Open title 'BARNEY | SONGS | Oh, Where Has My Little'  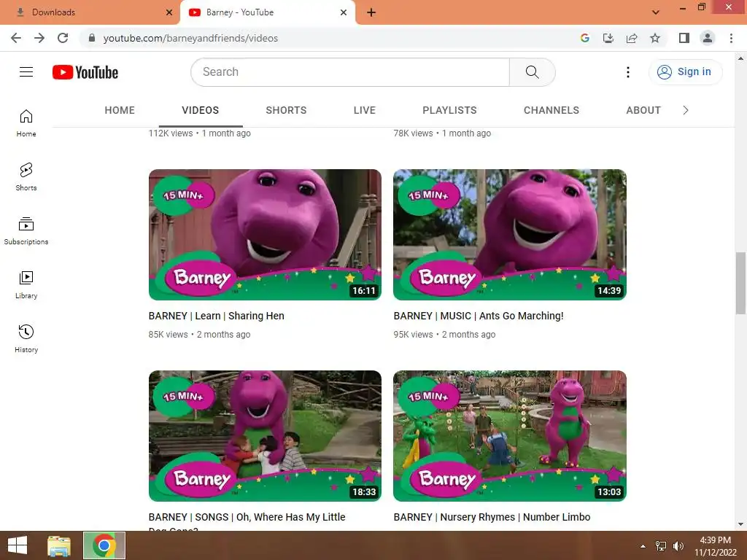247,517
